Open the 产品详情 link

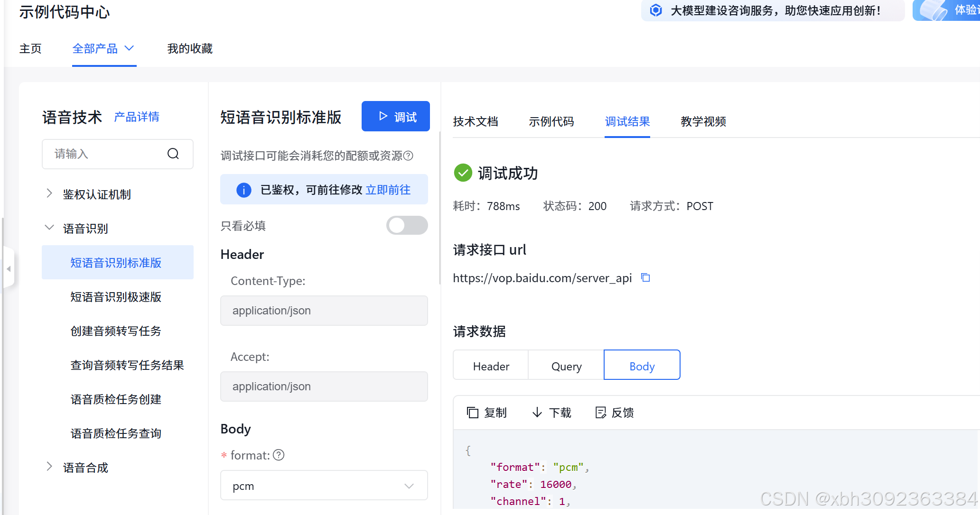tap(137, 117)
